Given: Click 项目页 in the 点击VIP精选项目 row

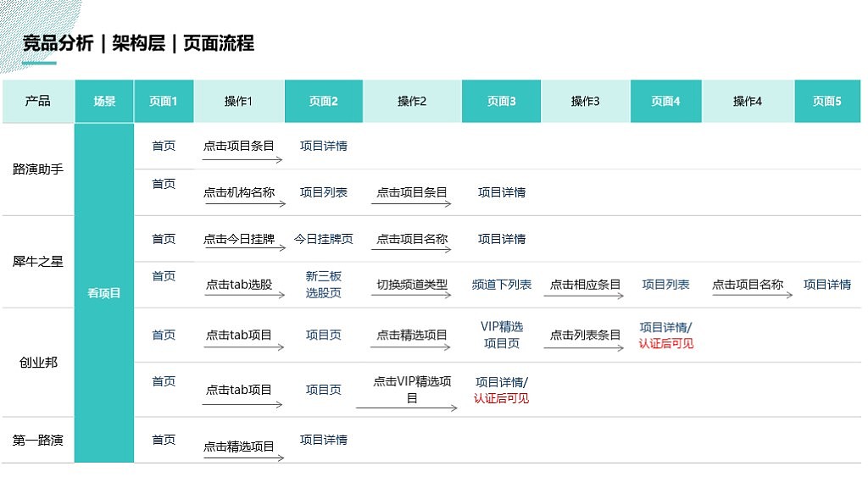Looking at the screenshot, I should pos(323,390).
